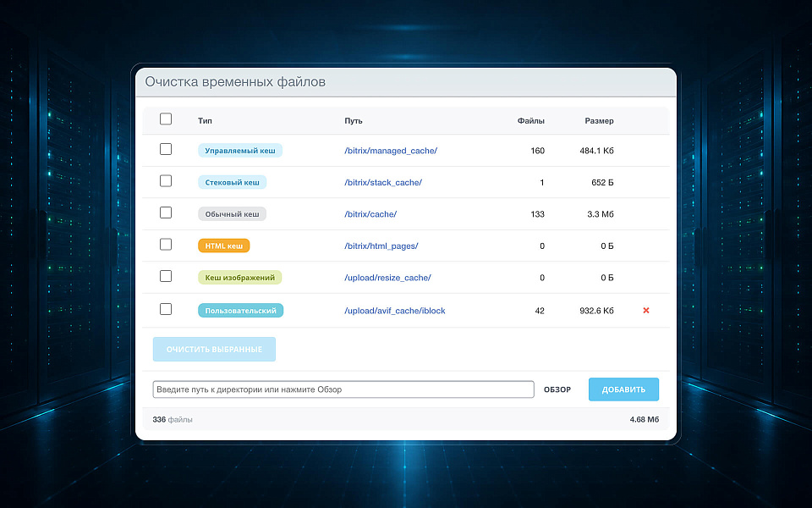
Task: Open the /bitrix/cache/ path link
Action: tap(370, 214)
